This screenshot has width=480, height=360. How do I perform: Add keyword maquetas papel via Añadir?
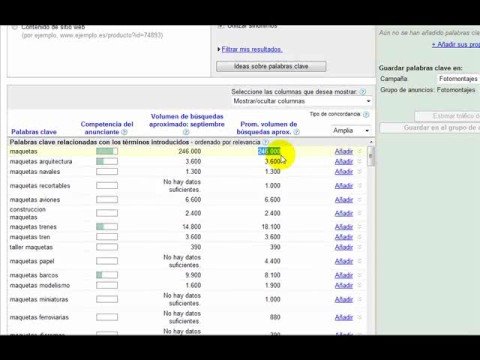(x=344, y=261)
